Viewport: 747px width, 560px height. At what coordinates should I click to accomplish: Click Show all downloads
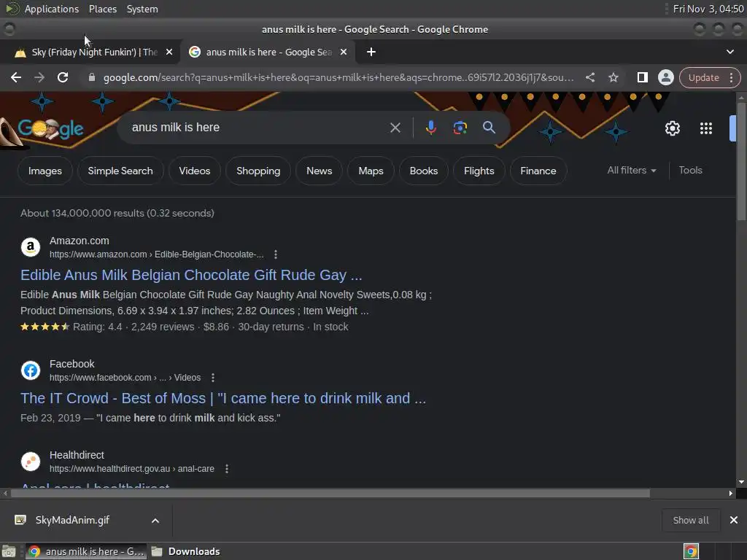point(690,520)
